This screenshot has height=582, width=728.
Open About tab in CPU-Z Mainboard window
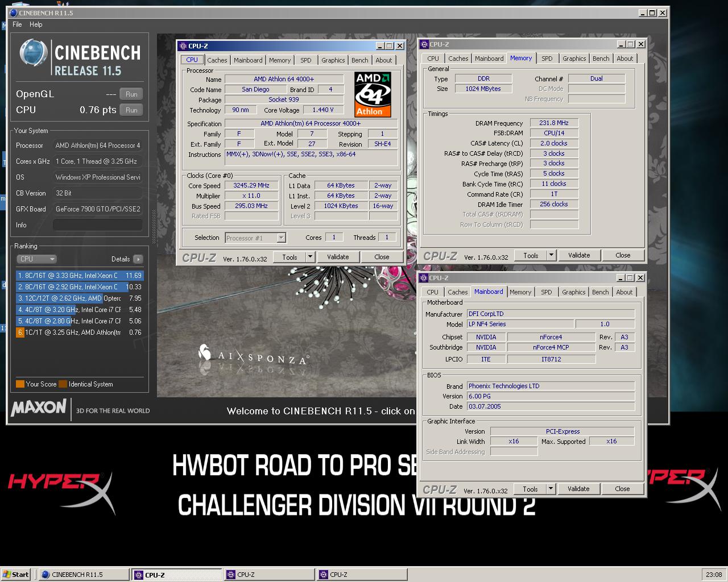pyautogui.click(x=624, y=292)
